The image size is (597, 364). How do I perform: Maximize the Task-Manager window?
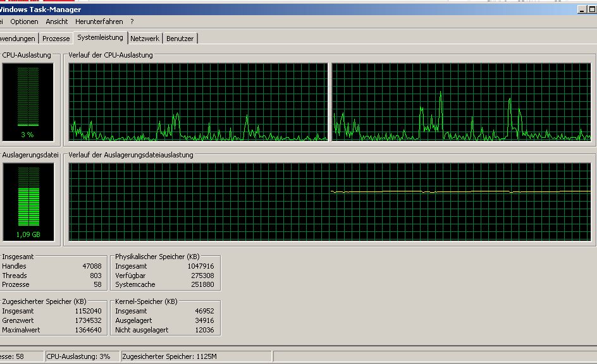592,9
